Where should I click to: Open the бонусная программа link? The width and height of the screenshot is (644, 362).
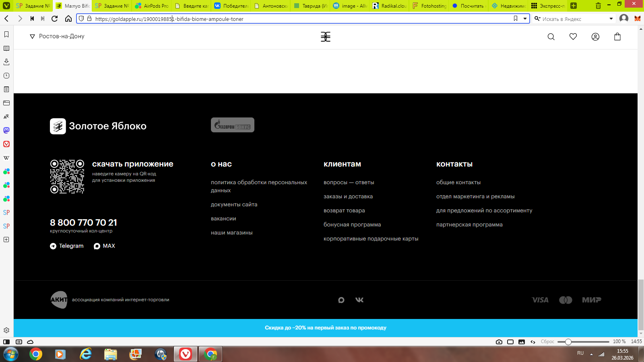click(352, 225)
